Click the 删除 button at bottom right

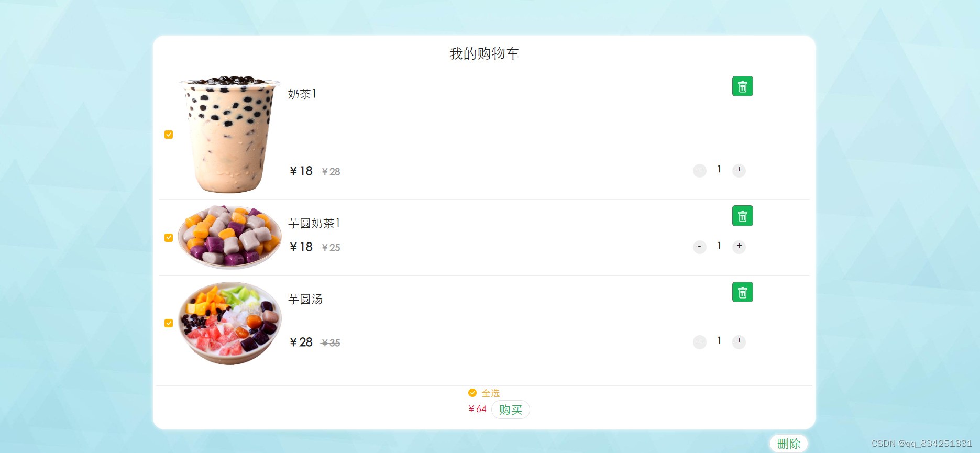click(789, 444)
